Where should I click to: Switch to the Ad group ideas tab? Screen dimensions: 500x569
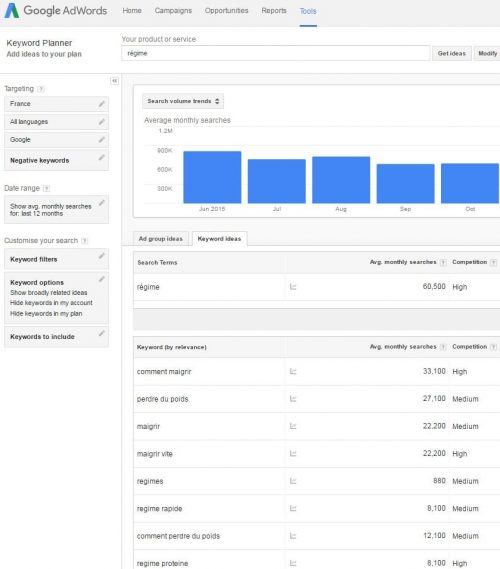pyautogui.click(x=161, y=239)
